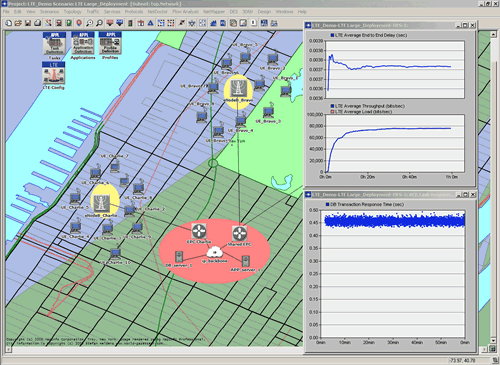Click the traffic-light simulation toolbar icon
The width and height of the screenshot is (500, 365).
click(x=130, y=23)
